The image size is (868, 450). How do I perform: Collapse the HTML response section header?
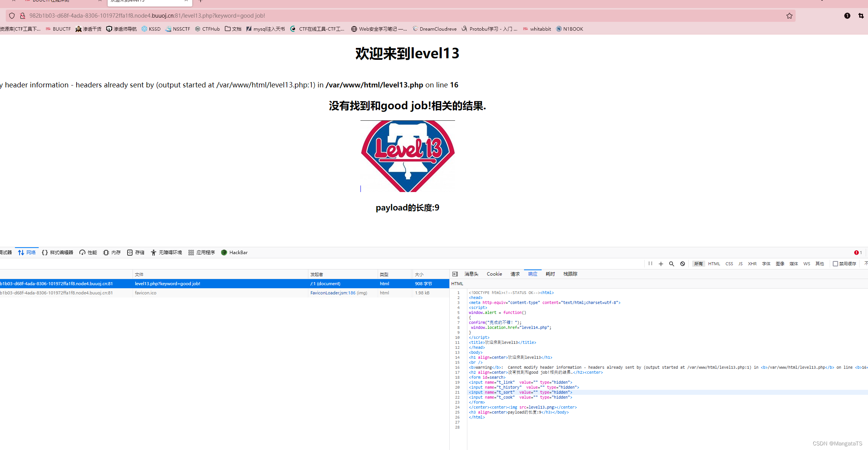coord(659,284)
